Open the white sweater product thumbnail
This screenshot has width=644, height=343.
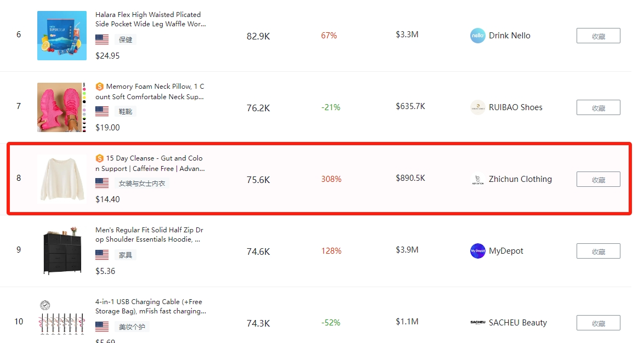click(61, 179)
